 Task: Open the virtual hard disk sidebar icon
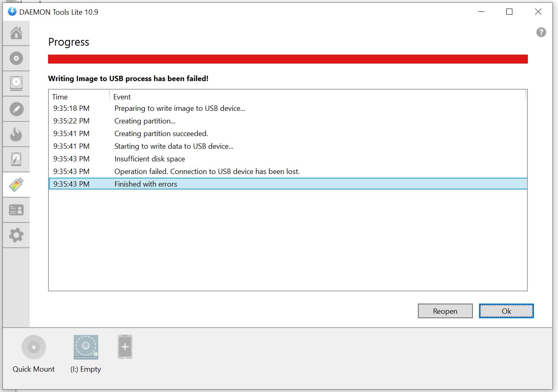tap(16, 159)
